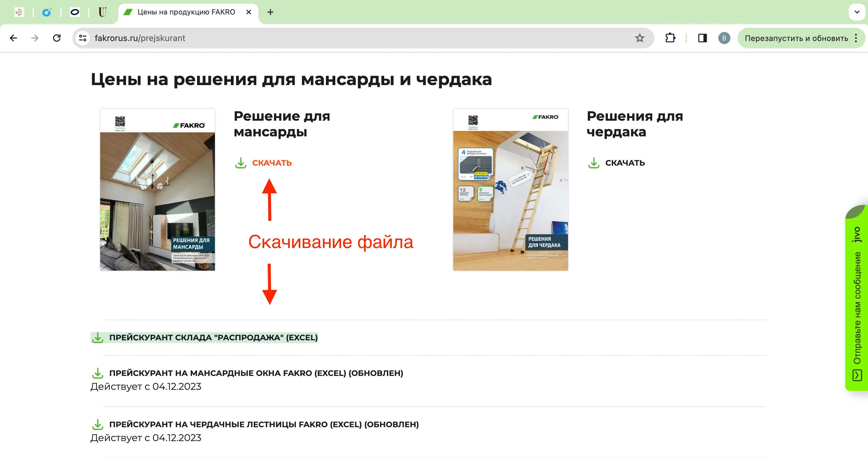Click СКАЧАТЬ under Решения для чердака
The width and height of the screenshot is (868, 458).
coord(624,163)
